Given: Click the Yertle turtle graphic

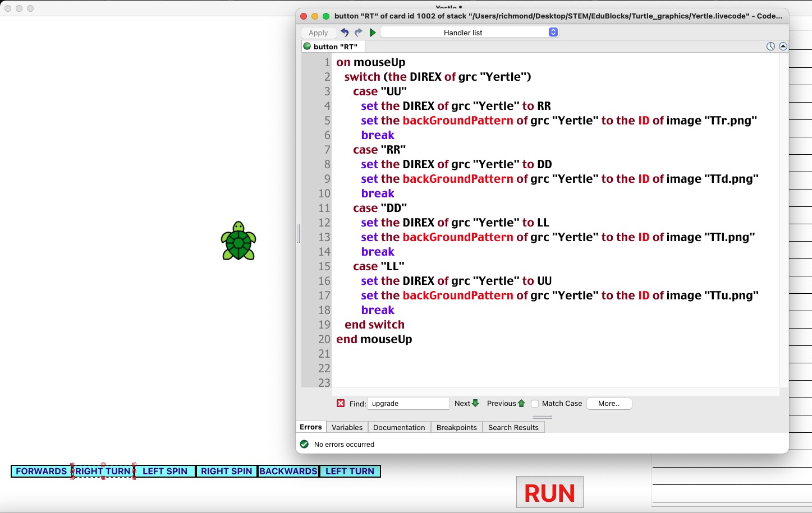Looking at the screenshot, I should 238,241.
